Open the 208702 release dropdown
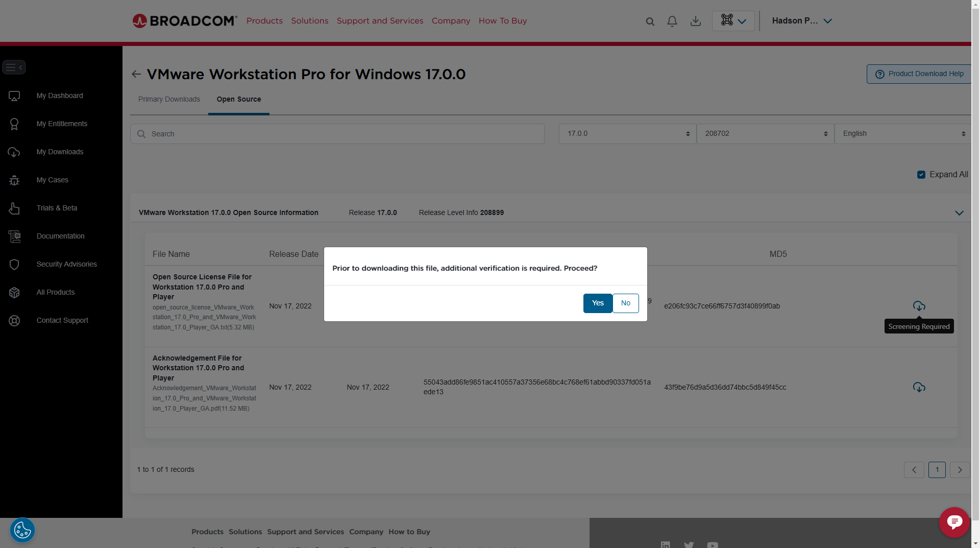The width and height of the screenshot is (980, 548). [766, 134]
